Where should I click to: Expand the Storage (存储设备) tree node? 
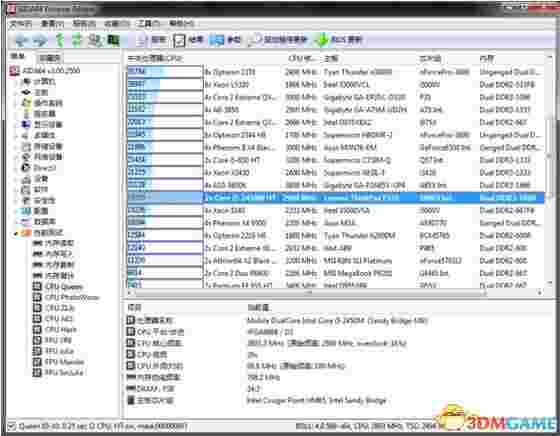pos(16,146)
